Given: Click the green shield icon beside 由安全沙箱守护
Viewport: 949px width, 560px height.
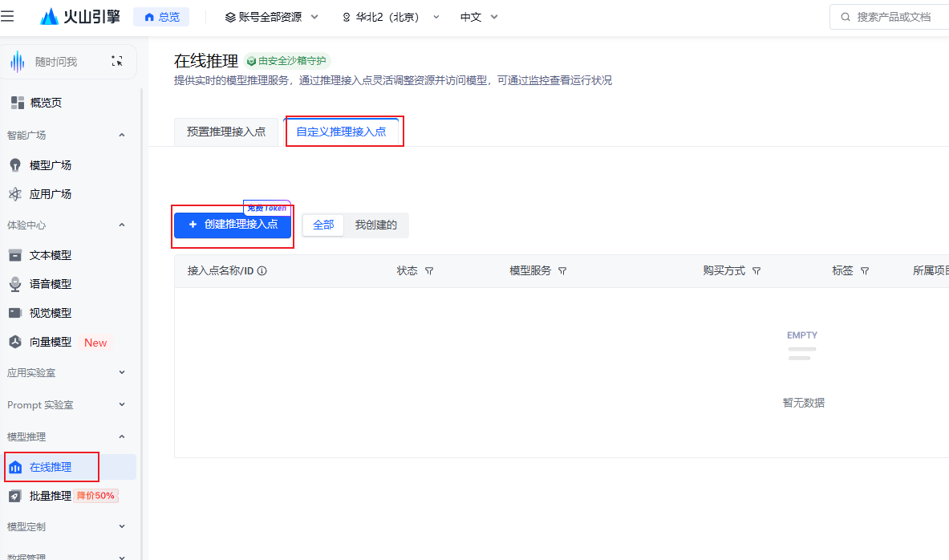Looking at the screenshot, I should (251, 61).
